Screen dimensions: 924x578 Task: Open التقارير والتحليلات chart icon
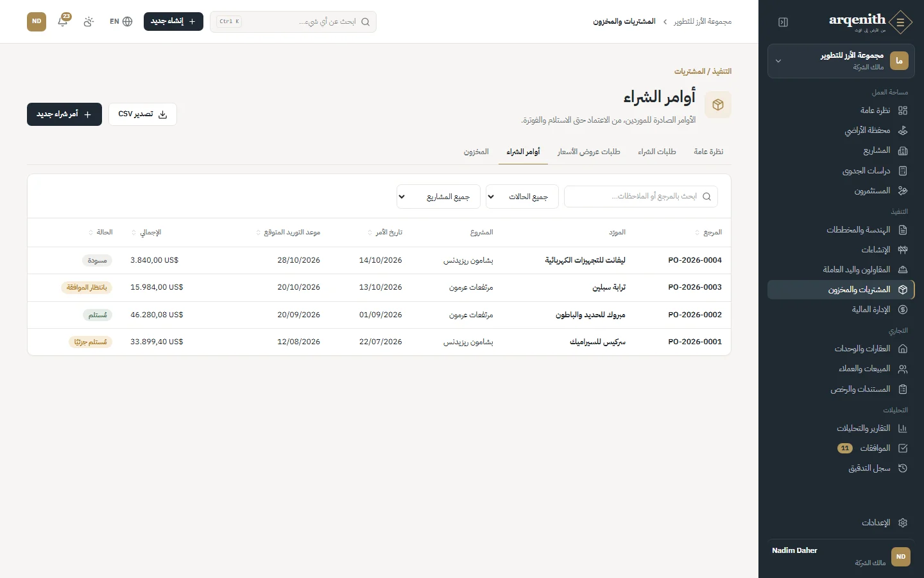[x=903, y=428]
